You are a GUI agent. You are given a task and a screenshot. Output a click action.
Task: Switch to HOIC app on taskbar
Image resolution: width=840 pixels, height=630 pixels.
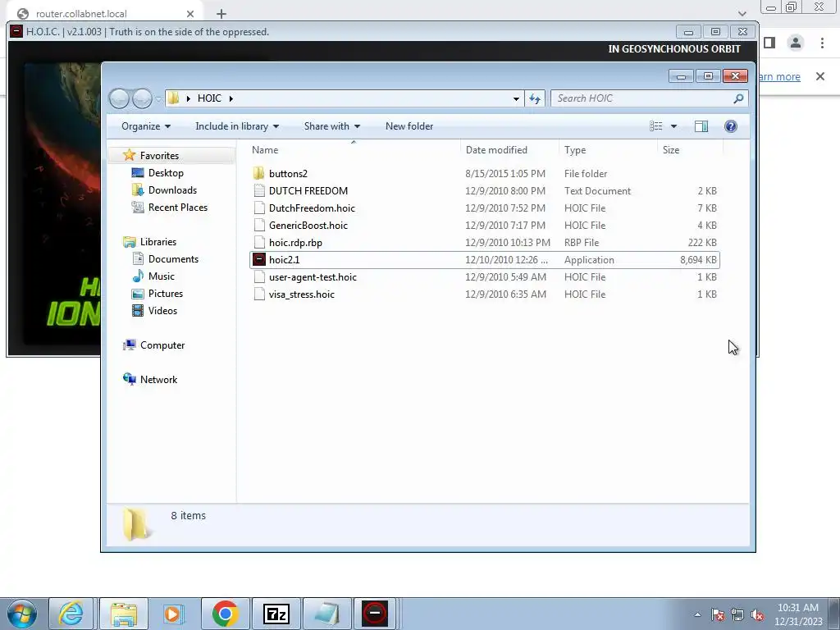pyautogui.click(x=374, y=614)
